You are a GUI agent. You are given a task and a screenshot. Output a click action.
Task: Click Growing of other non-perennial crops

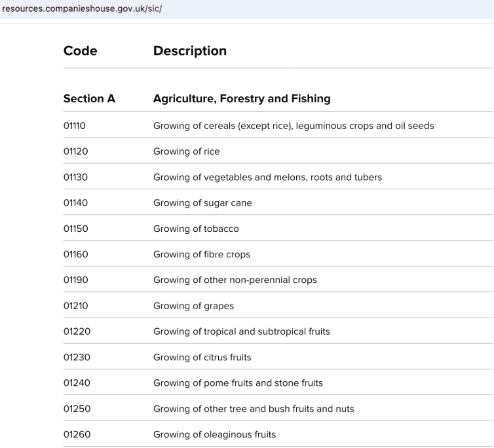(x=235, y=280)
